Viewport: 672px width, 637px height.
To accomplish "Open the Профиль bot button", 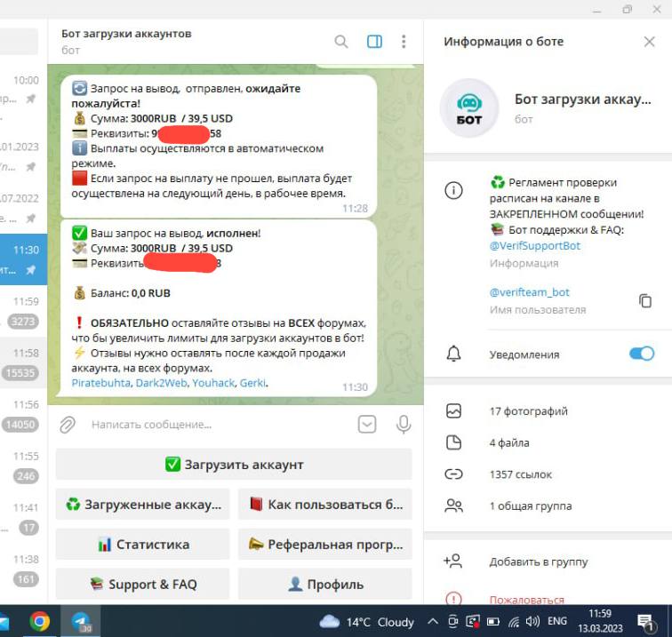I will point(324,584).
